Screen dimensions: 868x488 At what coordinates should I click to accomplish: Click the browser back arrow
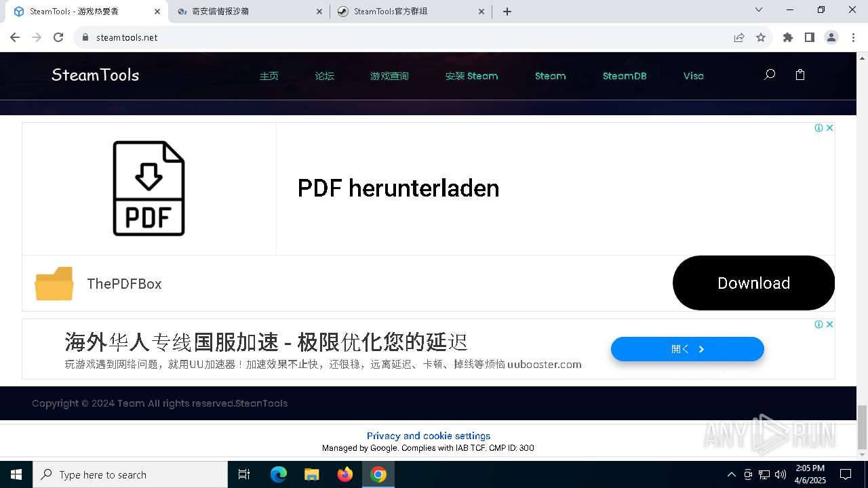point(15,37)
